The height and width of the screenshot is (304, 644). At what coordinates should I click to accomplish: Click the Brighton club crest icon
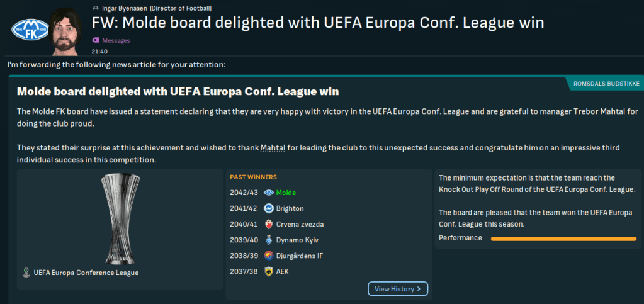(269, 208)
